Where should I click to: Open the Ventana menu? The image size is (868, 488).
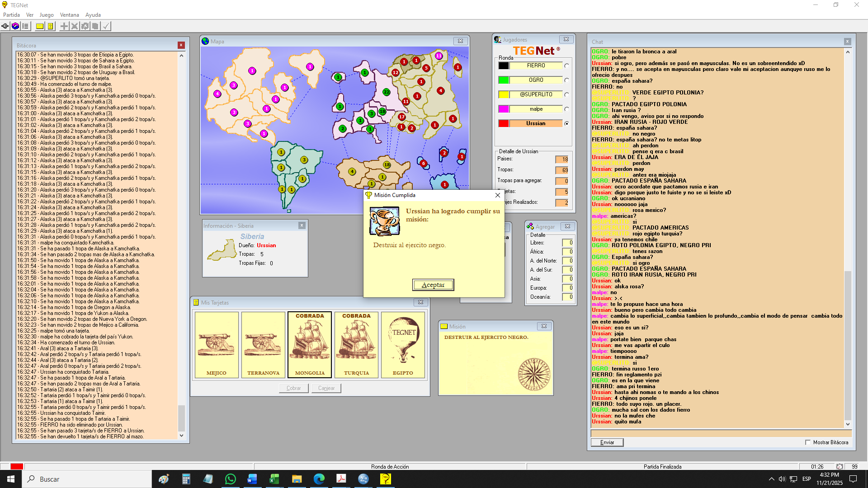[x=69, y=15]
